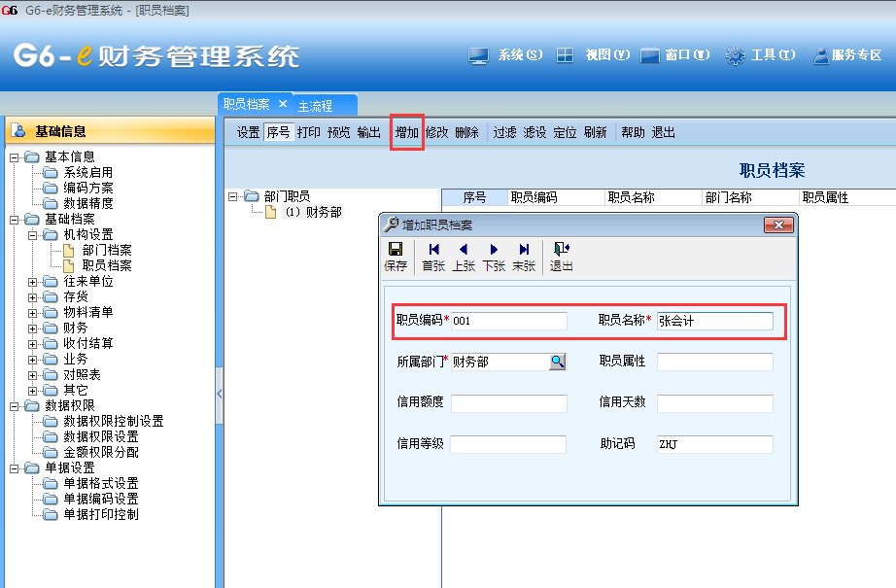Switch to the 主流程 tab
Image resolution: width=896 pixels, height=588 pixels.
coord(315,105)
